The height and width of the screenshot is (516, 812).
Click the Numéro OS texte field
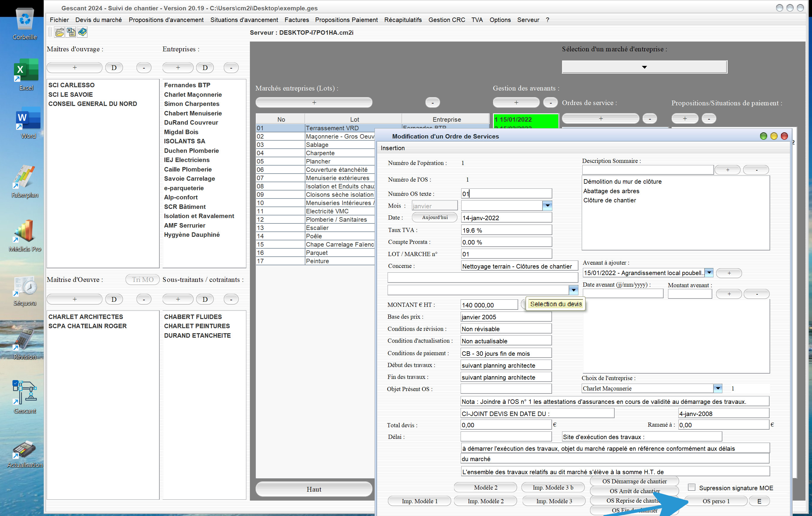[x=506, y=193]
